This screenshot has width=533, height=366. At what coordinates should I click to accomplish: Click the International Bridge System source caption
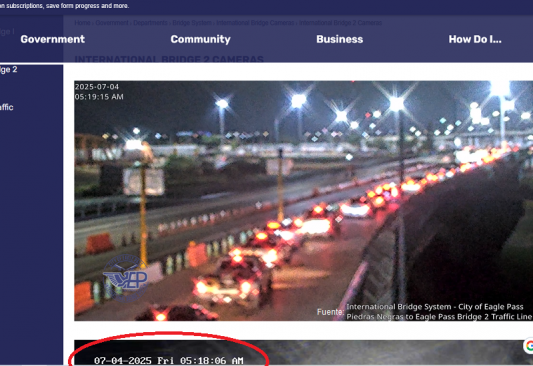point(435,307)
